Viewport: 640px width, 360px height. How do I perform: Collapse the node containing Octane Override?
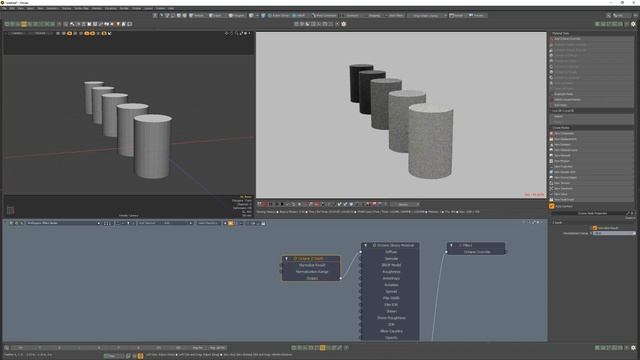(x=451, y=245)
